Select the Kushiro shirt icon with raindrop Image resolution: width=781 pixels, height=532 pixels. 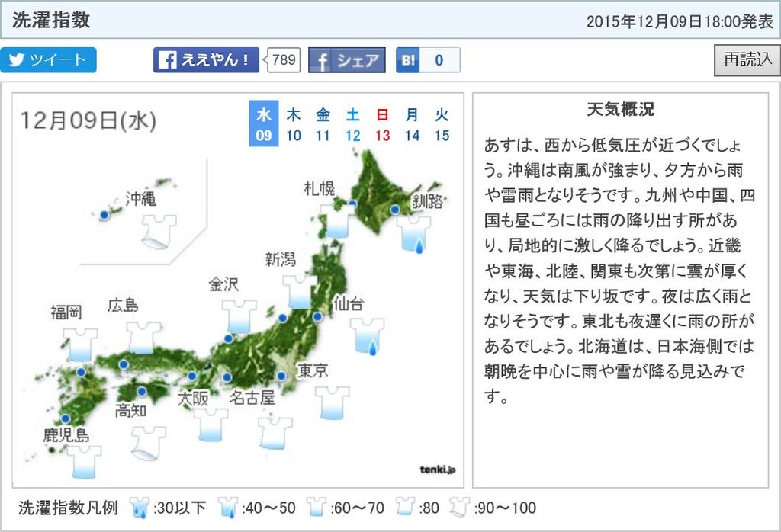[413, 233]
